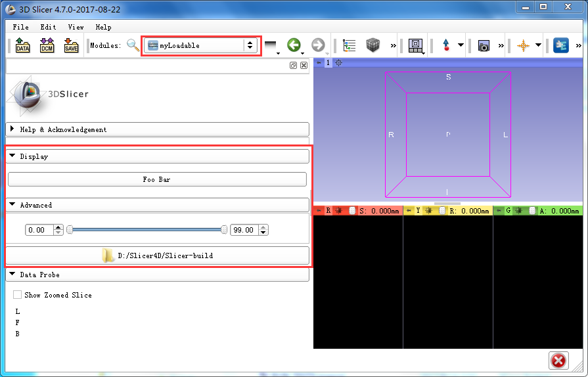Image resolution: width=588 pixels, height=377 pixels.
Task: Open the View menu
Action: click(76, 27)
